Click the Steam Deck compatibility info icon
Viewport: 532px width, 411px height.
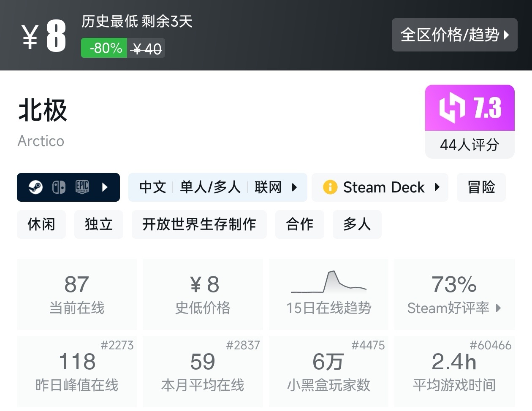click(x=330, y=187)
